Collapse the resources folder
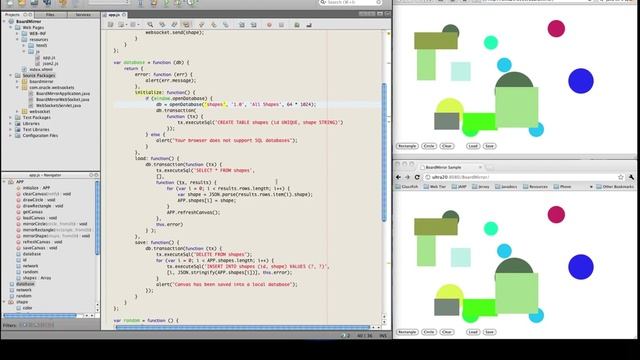The width and height of the screenshot is (640, 360). click(x=18, y=40)
